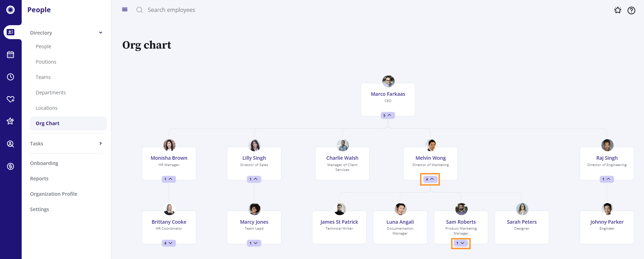Open the clock time-tracking icon
Image resolution: width=644 pixels, height=259 pixels.
[x=10, y=77]
